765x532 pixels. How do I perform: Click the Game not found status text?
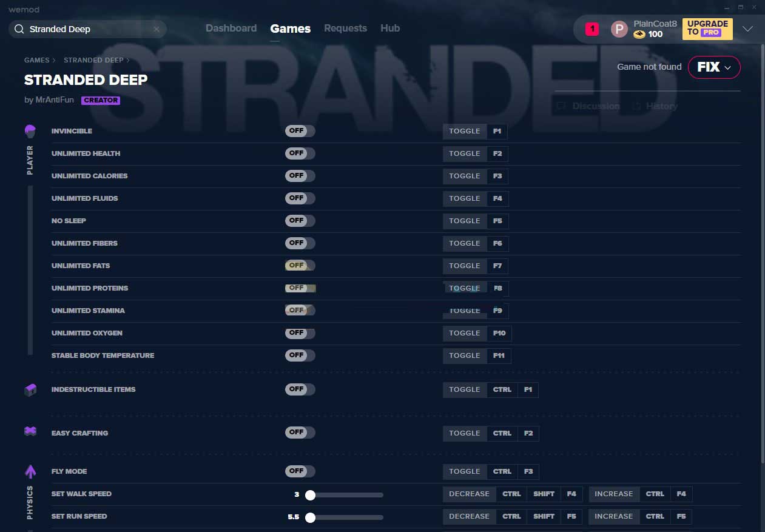[649, 67]
